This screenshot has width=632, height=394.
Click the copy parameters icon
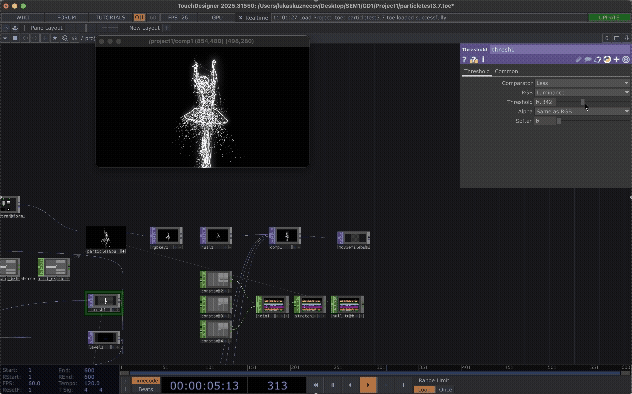click(597, 60)
